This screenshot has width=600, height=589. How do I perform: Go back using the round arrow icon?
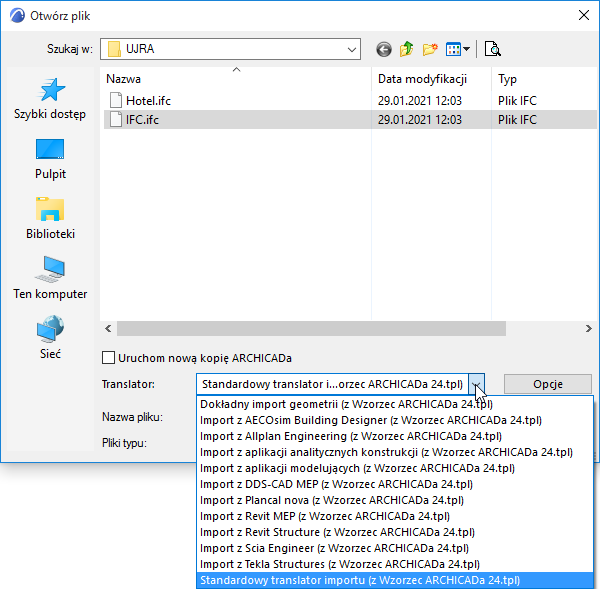point(383,49)
